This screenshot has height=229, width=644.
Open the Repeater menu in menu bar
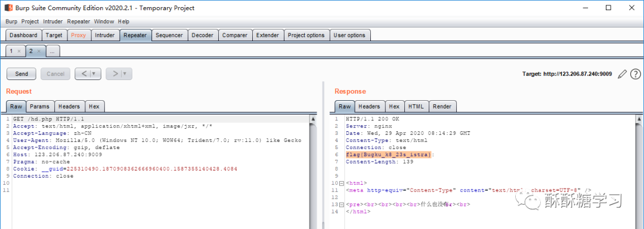click(79, 21)
